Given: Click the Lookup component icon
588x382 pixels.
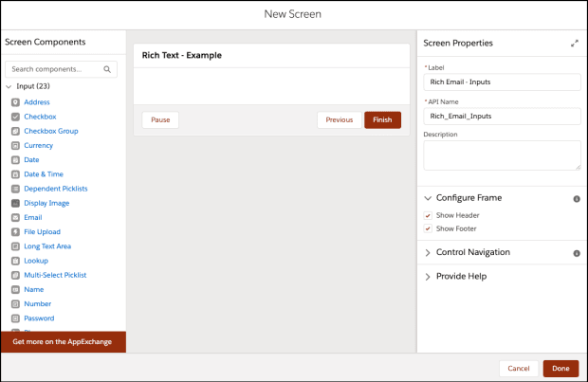Looking at the screenshot, I should point(15,261).
